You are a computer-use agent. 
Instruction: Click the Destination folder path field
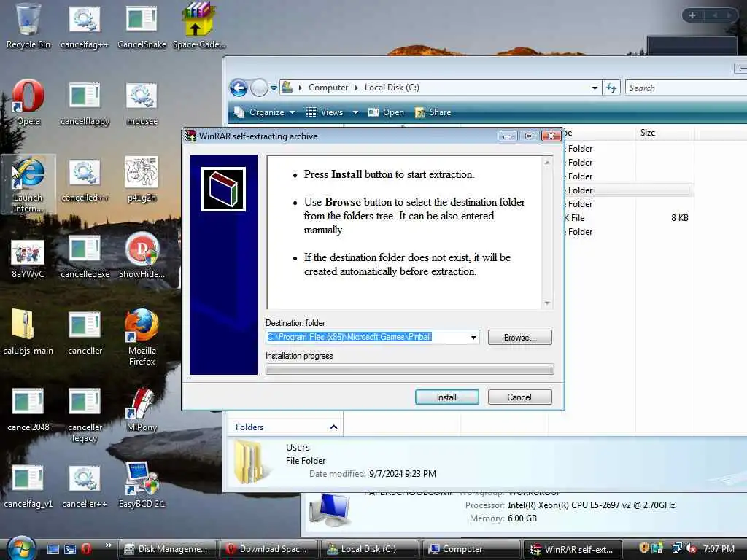point(367,337)
